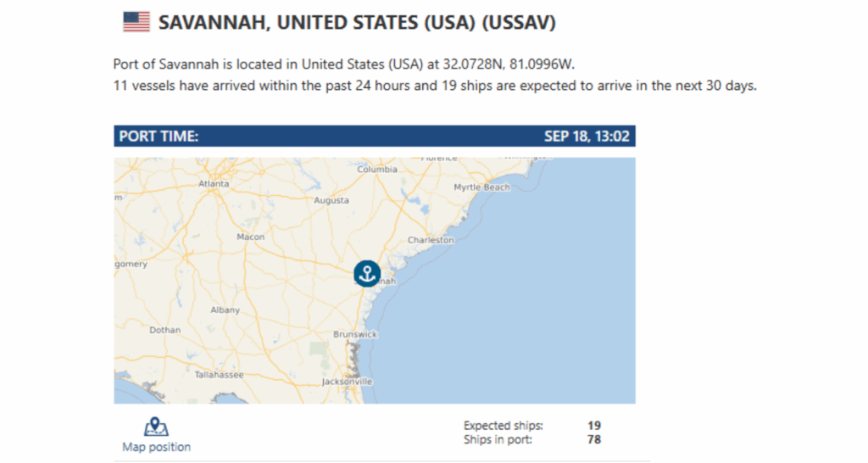This screenshot has height=463, width=868.
Task: Follow the Map position link text
Action: [x=156, y=447]
